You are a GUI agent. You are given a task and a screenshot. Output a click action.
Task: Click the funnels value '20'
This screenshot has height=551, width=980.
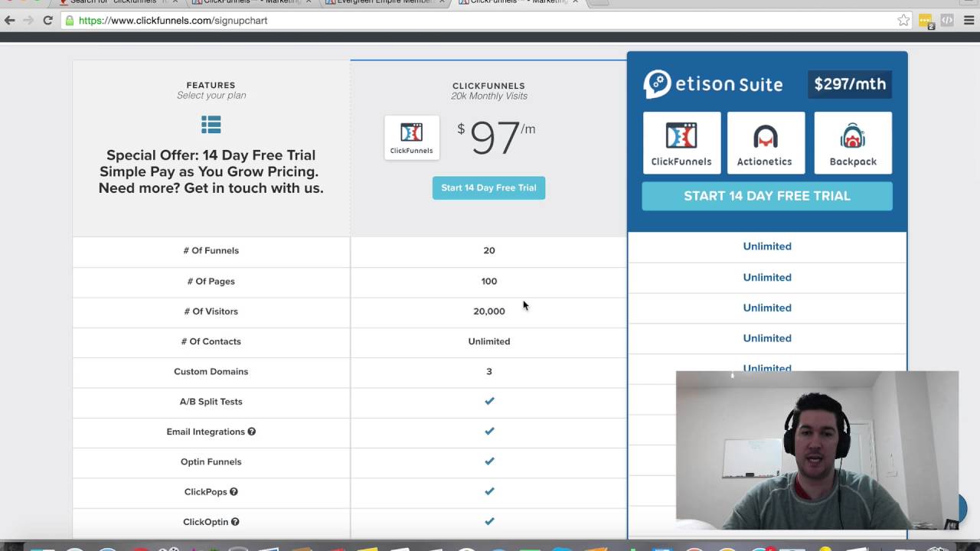click(x=489, y=250)
